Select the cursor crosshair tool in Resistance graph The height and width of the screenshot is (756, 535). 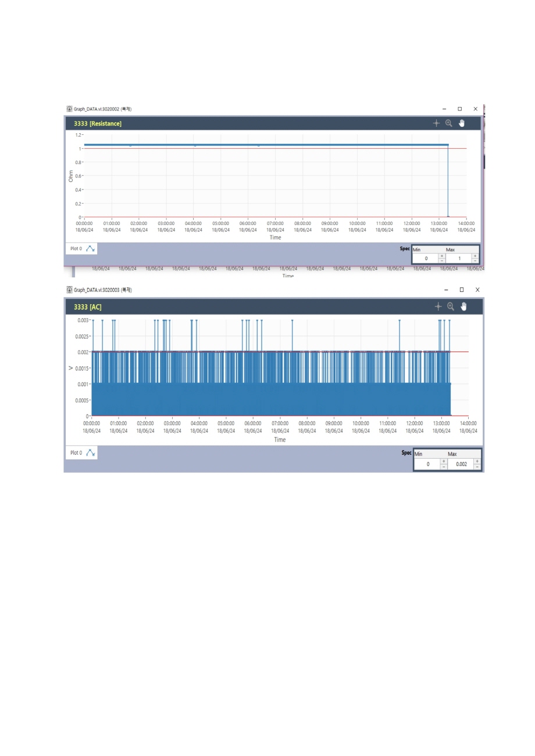tap(436, 123)
